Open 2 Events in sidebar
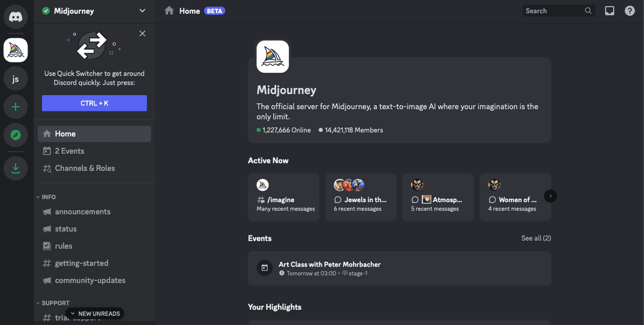 click(x=69, y=151)
